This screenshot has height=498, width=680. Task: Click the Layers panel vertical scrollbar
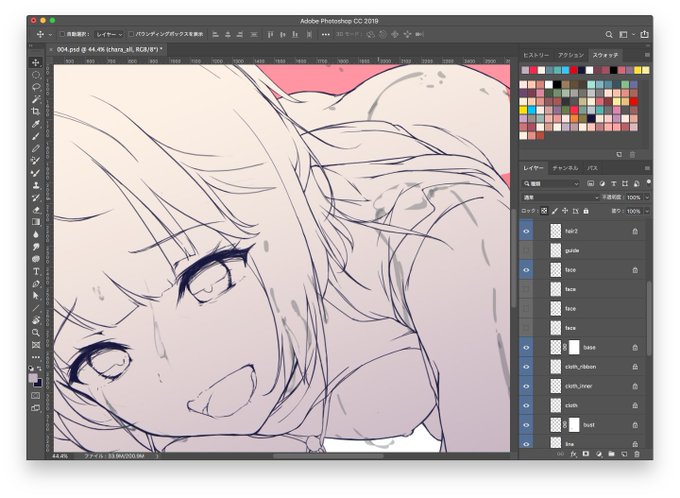pyautogui.click(x=649, y=318)
